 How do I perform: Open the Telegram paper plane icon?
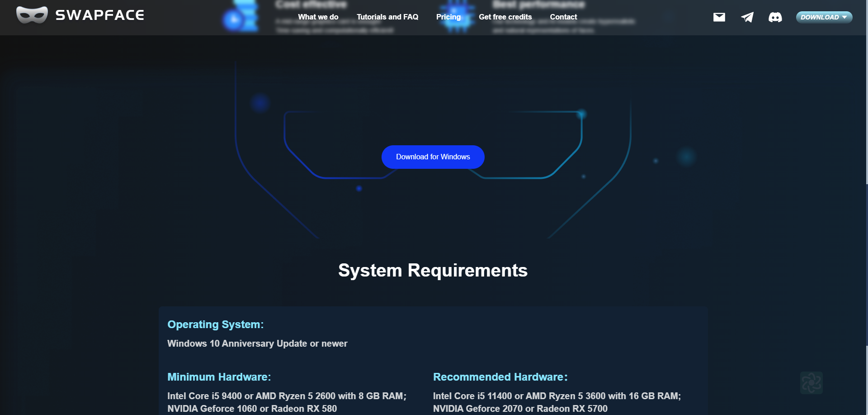(x=747, y=17)
